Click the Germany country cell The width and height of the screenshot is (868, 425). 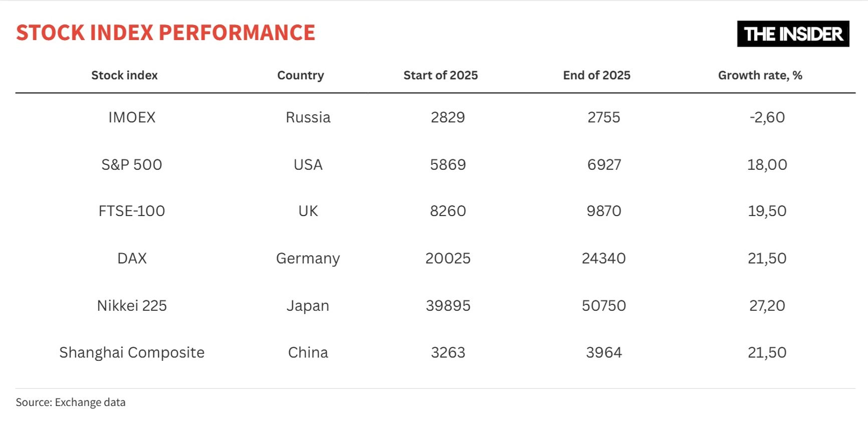308,258
